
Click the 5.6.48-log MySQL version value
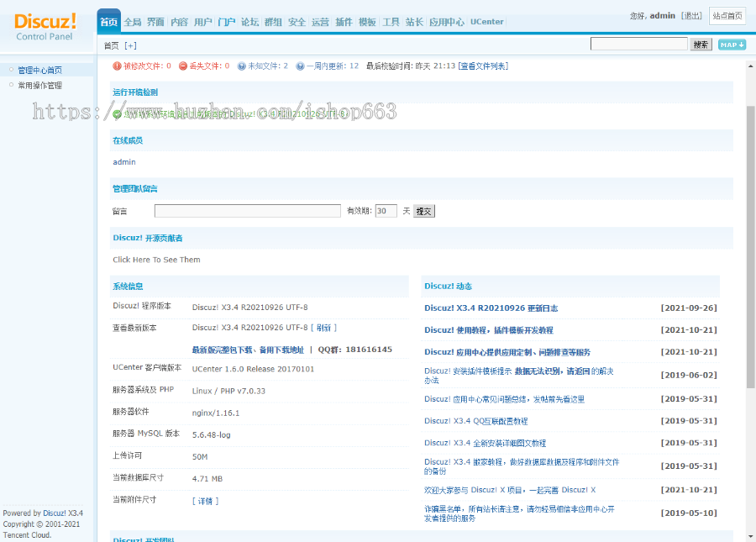click(x=211, y=435)
